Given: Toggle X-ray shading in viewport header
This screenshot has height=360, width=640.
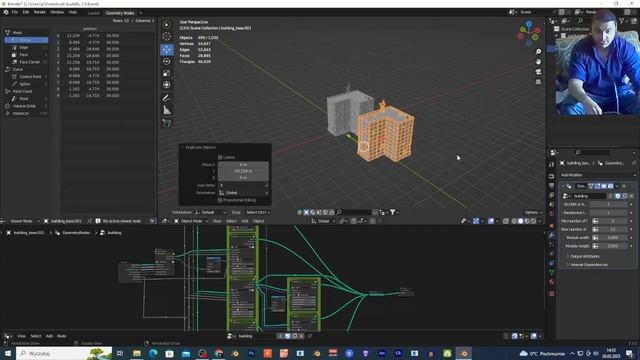Looking at the screenshot, I should (x=506, y=221).
